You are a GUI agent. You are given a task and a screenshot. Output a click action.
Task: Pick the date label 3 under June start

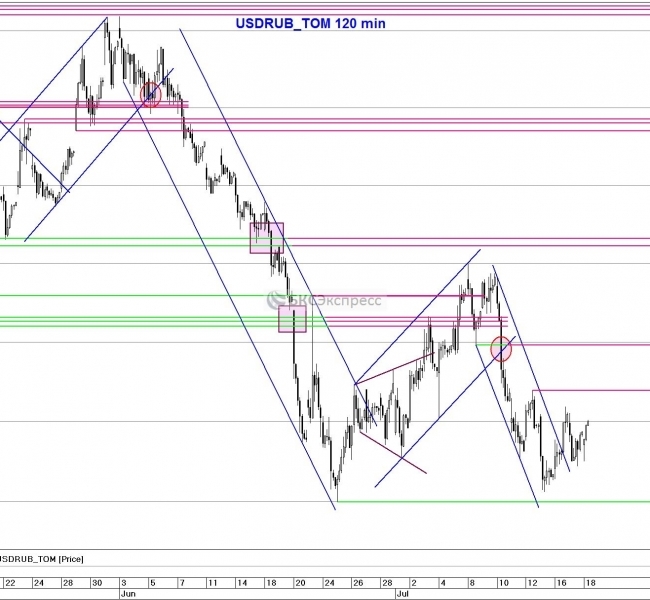pyautogui.click(x=124, y=583)
